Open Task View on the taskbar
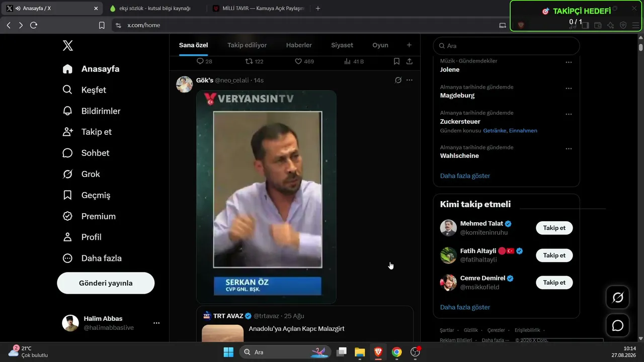This screenshot has width=644, height=362. coord(342,352)
